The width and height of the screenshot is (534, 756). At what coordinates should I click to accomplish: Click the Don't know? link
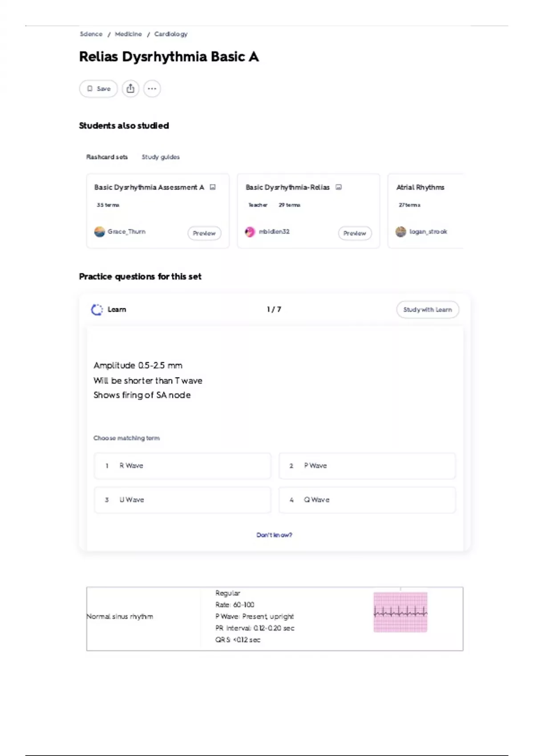coord(274,535)
